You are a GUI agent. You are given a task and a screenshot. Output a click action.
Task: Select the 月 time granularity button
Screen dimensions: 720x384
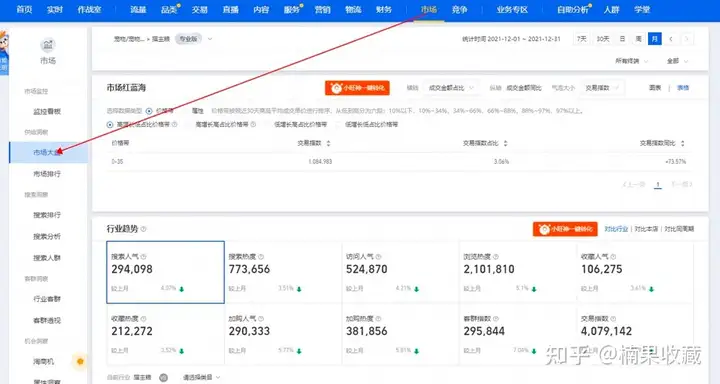655,39
